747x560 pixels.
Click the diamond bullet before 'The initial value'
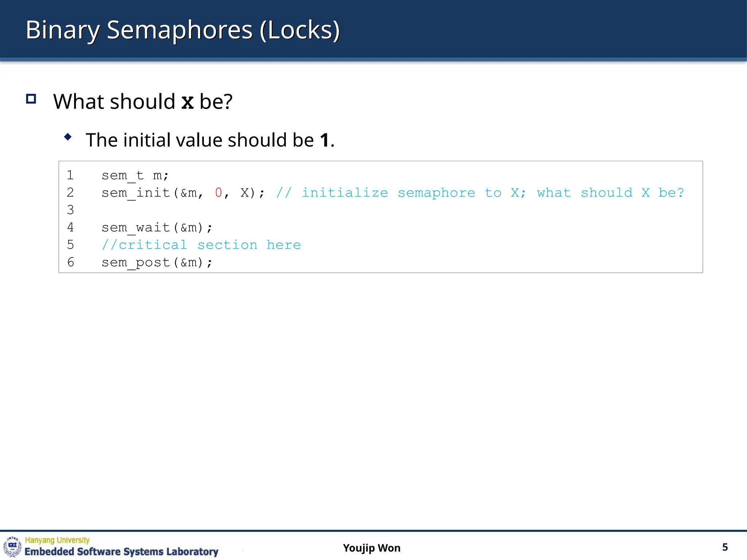click(68, 137)
